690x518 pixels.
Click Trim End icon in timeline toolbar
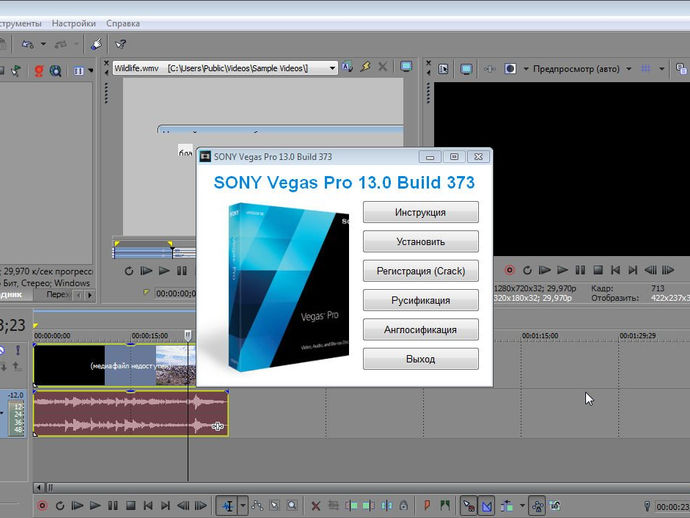click(x=368, y=506)
